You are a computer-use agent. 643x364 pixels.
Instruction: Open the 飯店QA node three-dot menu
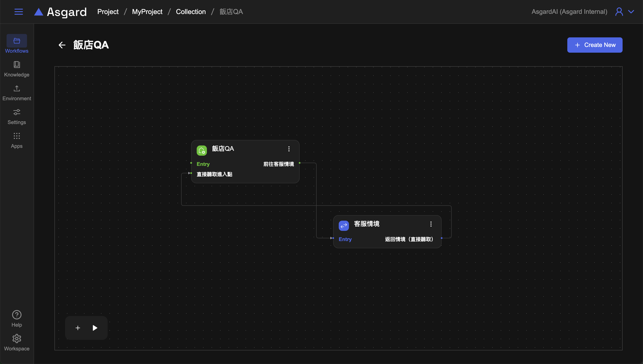pos(289,149)
